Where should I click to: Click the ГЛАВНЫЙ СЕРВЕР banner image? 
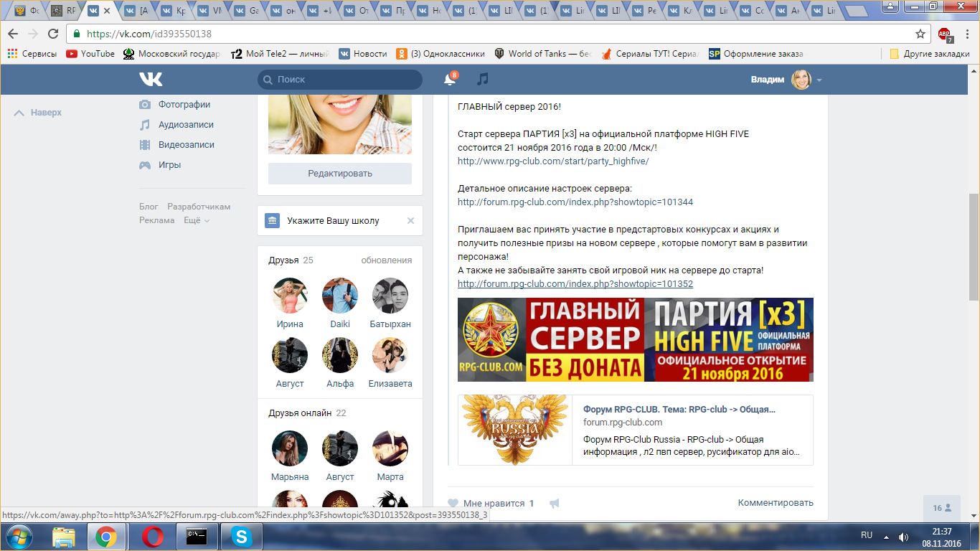[x=636, y=339]
